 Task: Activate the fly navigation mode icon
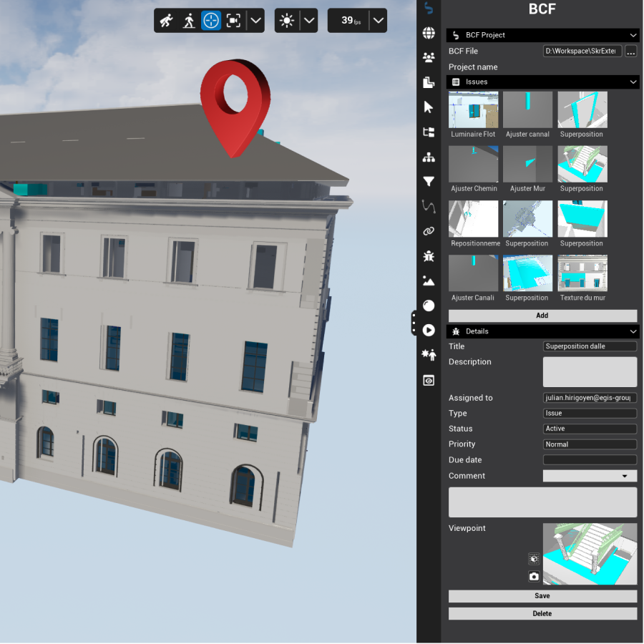(167, 21)
